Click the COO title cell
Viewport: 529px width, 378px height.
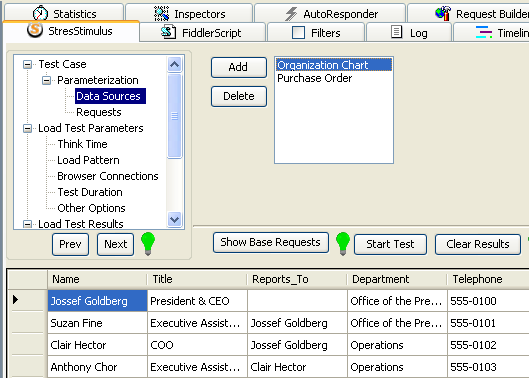point(197,345)
